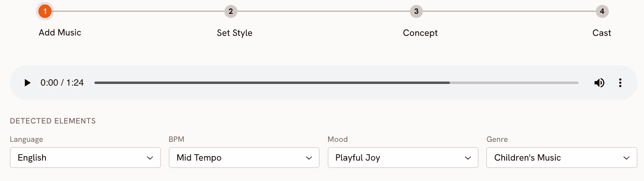Open the audio player options menu

tap(620, 83)
